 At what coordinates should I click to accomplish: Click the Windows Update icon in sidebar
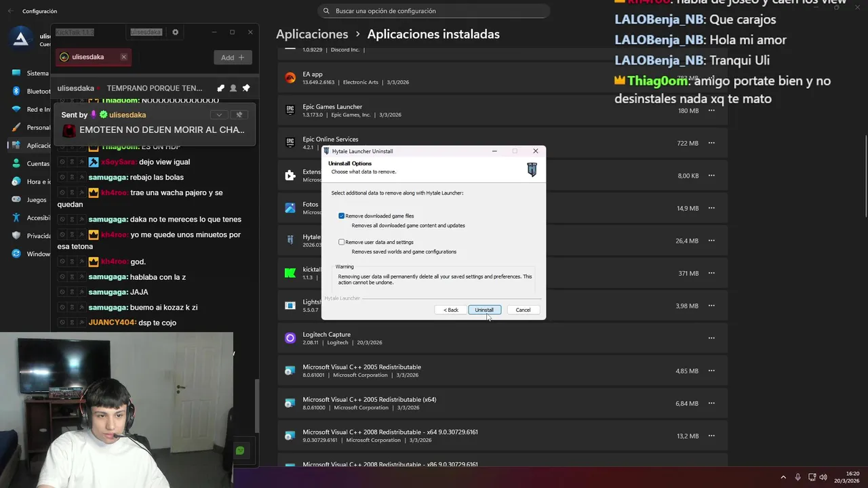pos(16,254)
